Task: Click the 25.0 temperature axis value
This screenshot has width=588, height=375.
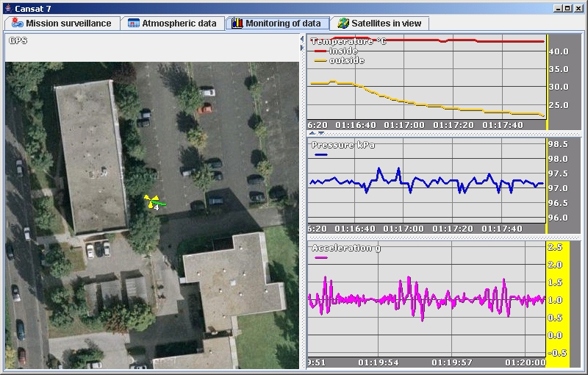Action: click(559, 105)
